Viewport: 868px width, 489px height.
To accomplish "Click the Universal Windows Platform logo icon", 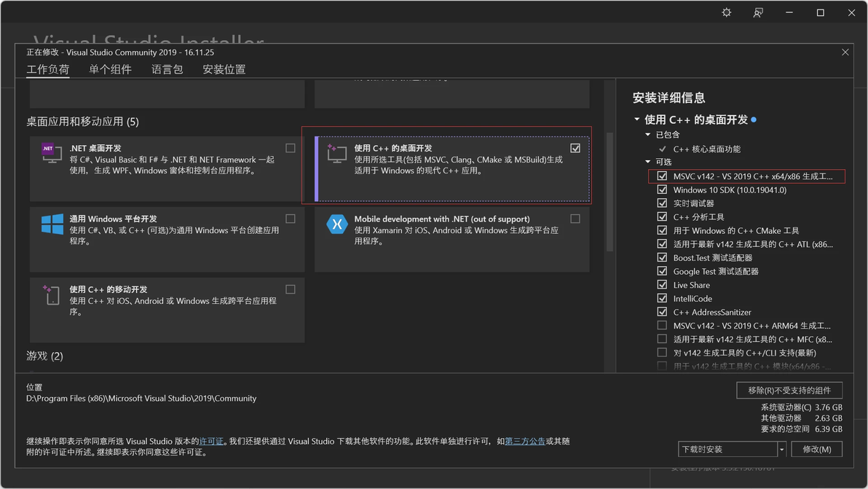I will pos(52,224).
